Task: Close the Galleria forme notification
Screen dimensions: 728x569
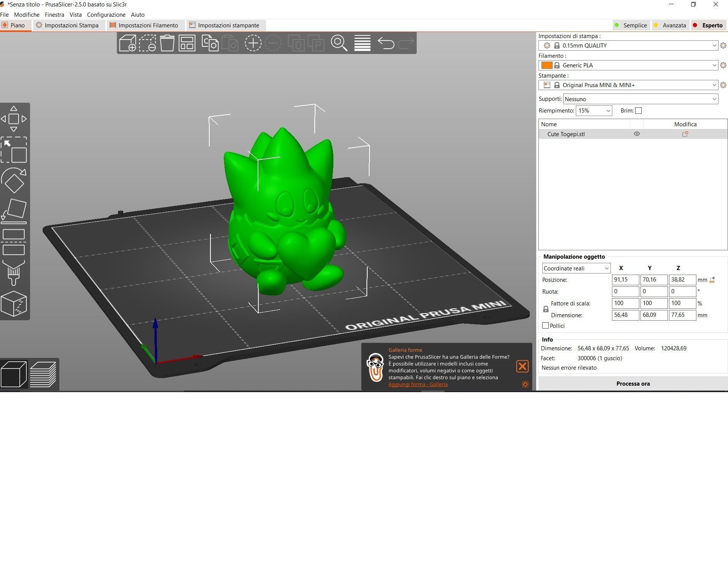Action: 522,366
